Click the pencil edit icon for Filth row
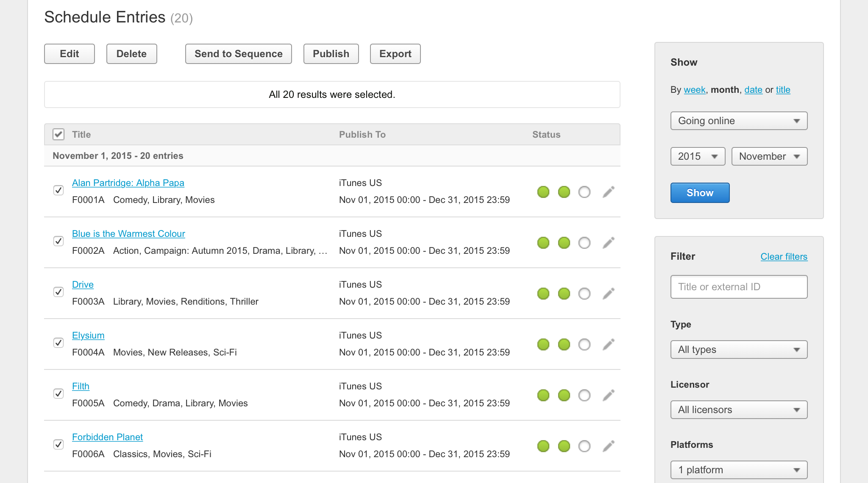Viewport: 868px width, 483px height. pyautogui.click(x=609, y=395)
